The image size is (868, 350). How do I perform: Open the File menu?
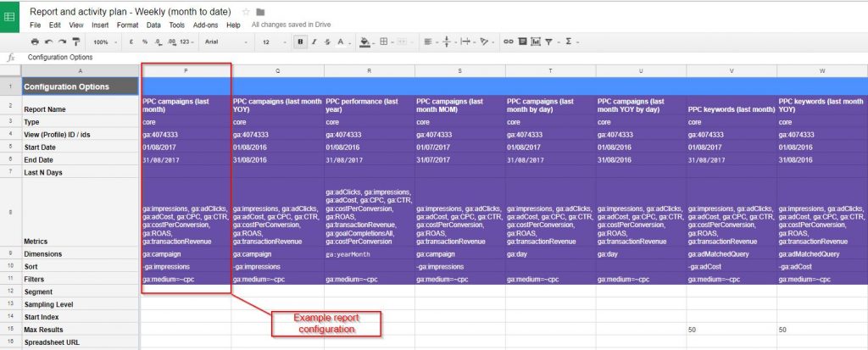point(35,25)
